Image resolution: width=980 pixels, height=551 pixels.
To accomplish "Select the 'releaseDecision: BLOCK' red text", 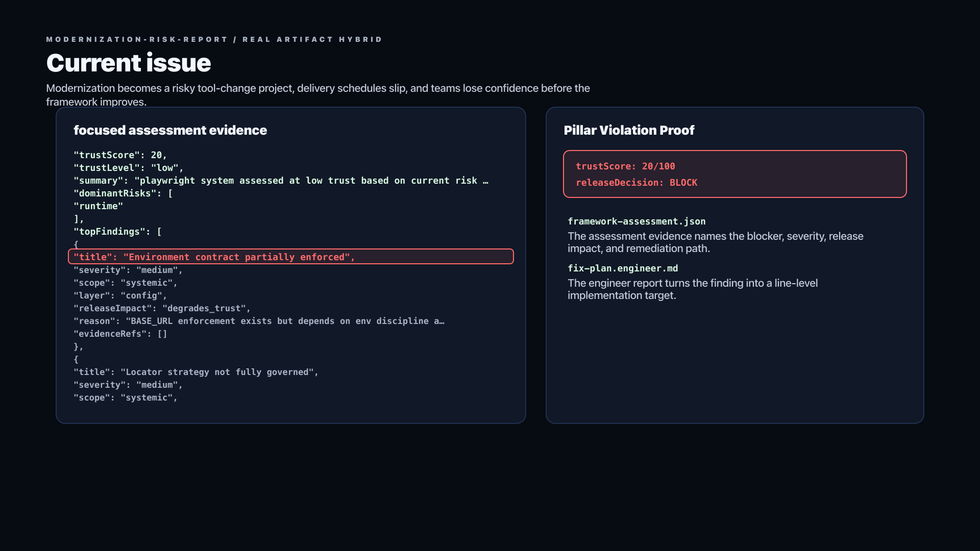I will coord(636,183).
